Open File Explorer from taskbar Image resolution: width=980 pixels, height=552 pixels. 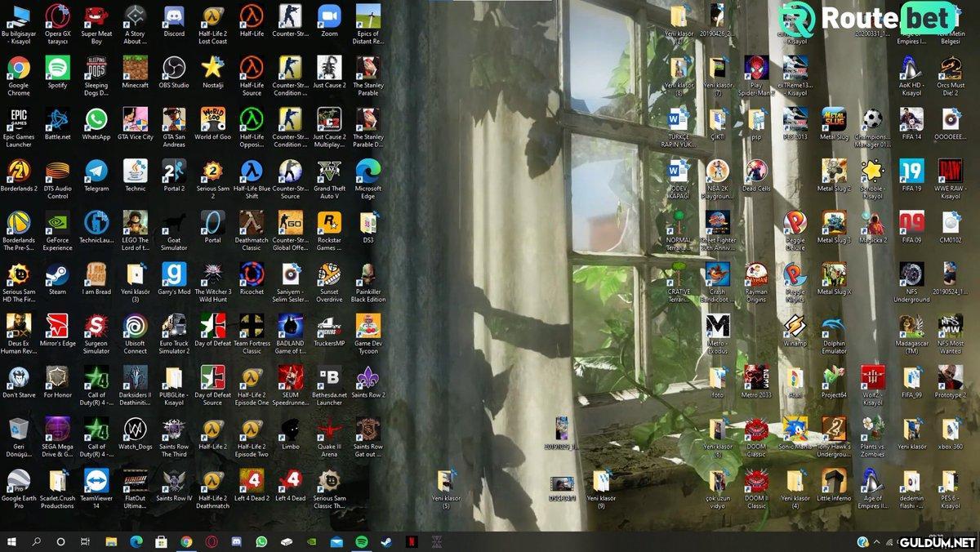pyautogui.click(x=111, y=541)
